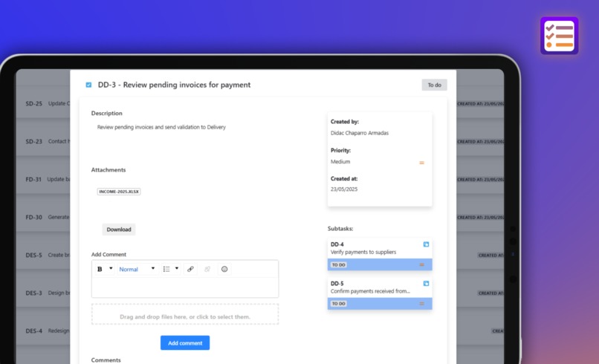Click the DD-3 Review pending invoices title
This screenshot has height=364, width=599.
[x=174, y=85]
